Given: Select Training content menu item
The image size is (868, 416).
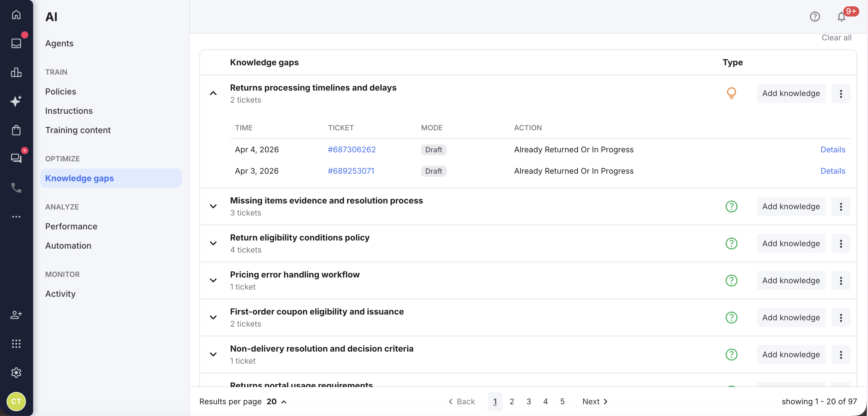Looking at the screenshot, I should pyautogui.click(x=78, y=130).
